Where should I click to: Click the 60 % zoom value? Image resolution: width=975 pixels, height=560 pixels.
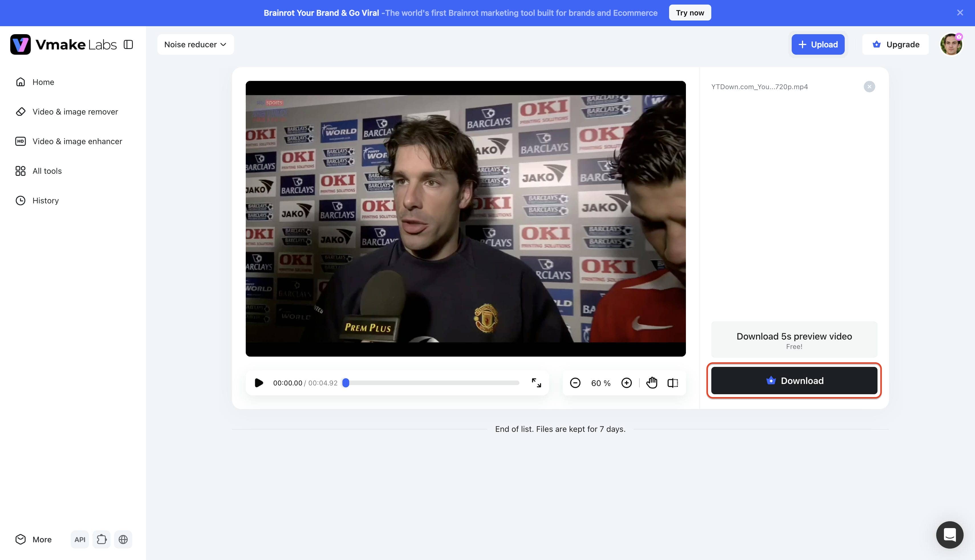click(600, 383)
